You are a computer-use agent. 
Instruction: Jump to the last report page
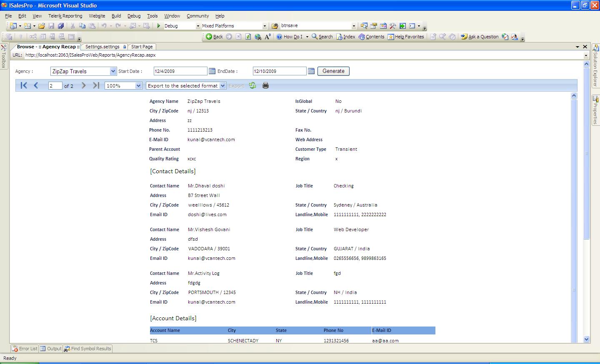pos(96,85)
